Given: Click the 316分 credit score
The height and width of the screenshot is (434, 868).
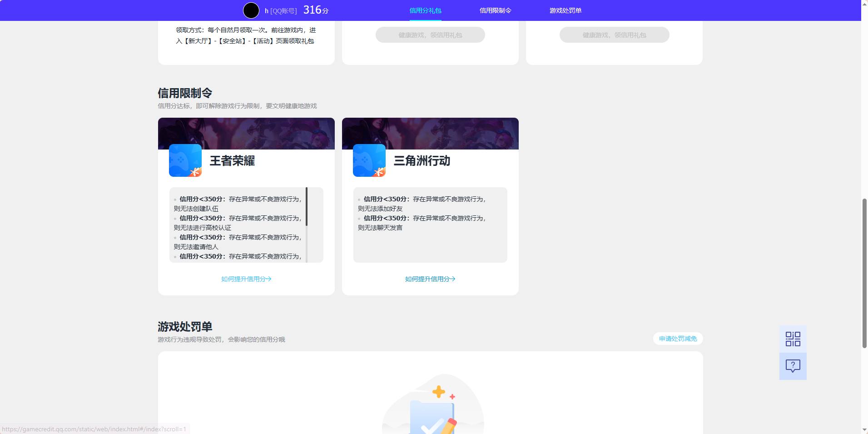Looking at the screenshot, I should click(x=316, y=10).
